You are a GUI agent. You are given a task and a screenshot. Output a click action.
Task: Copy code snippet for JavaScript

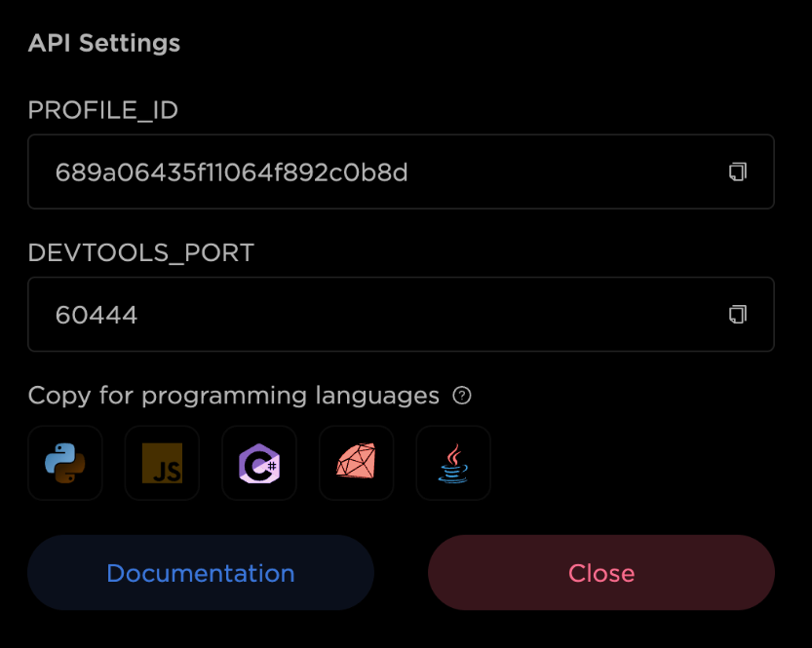pos(162,463)
